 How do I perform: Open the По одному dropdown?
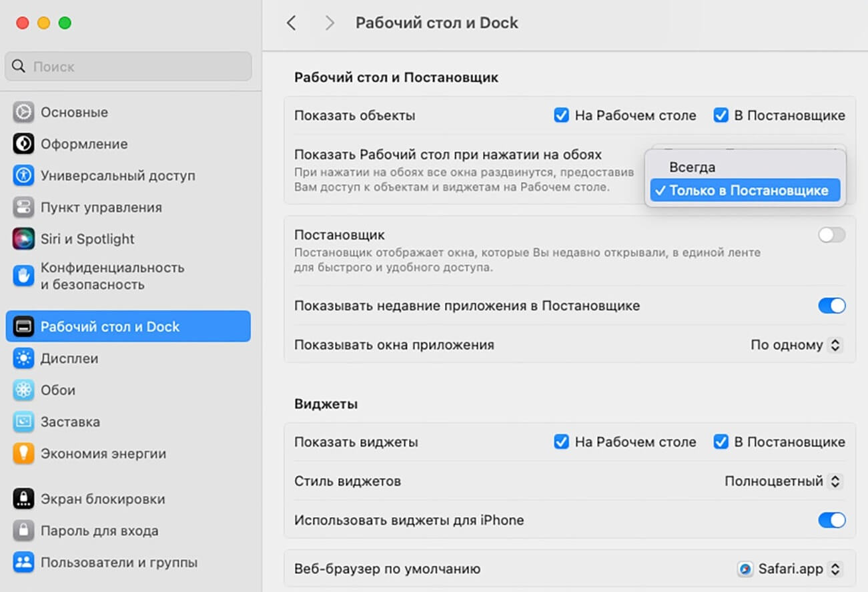pos(796,345)
